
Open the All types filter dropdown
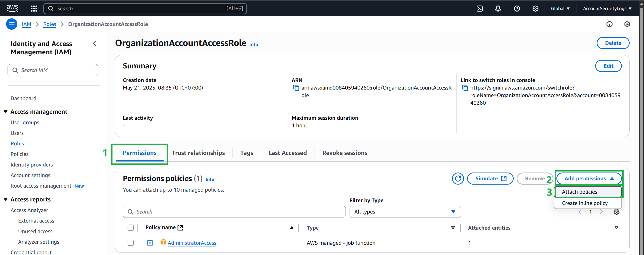(405, 211)
